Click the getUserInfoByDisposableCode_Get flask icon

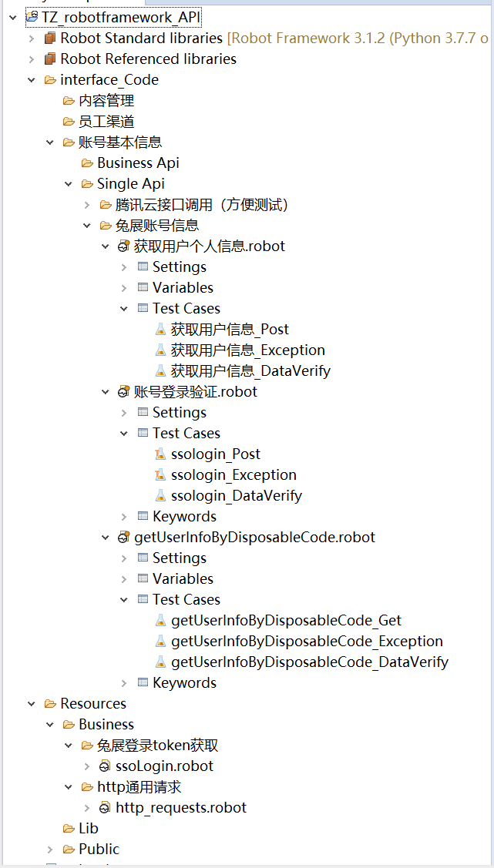click(160, 620)
